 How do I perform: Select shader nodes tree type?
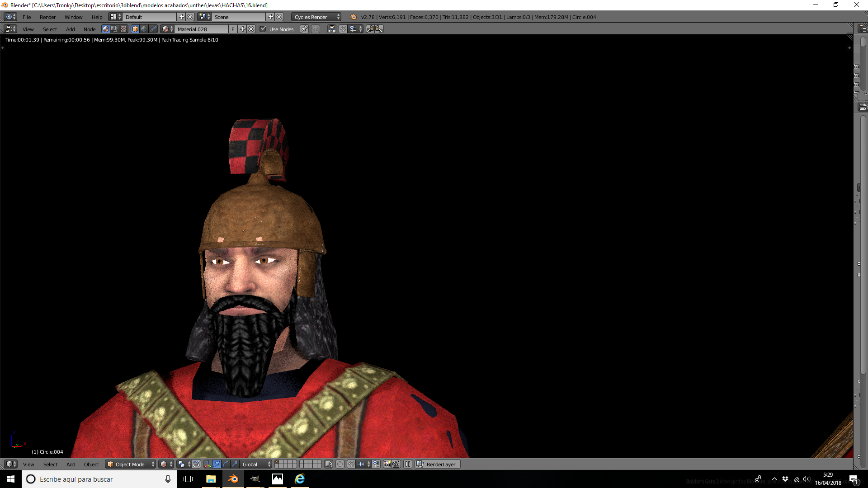coord(106,29)
